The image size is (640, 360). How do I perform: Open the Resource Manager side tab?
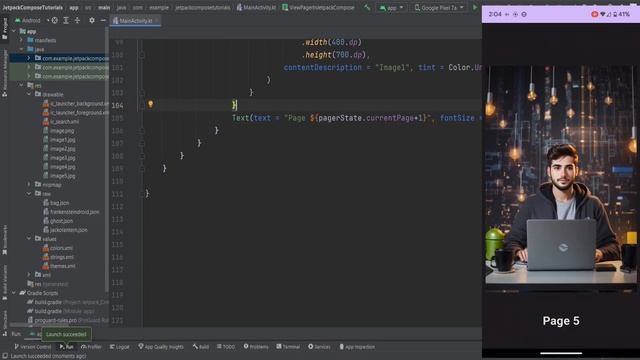coord(4,73)
